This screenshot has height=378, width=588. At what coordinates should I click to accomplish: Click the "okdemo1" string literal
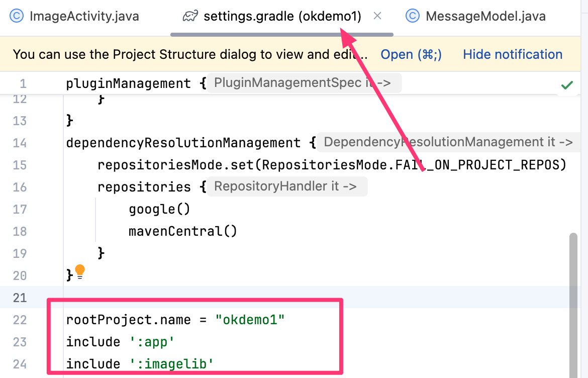(x=250, y=320)
